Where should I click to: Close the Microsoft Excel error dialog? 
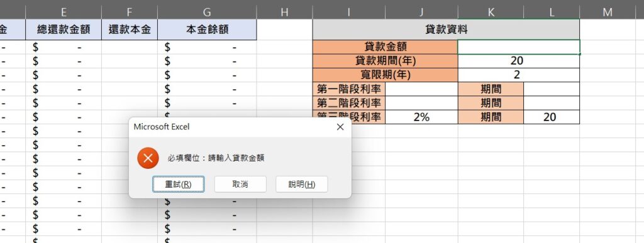click(340, 127)
